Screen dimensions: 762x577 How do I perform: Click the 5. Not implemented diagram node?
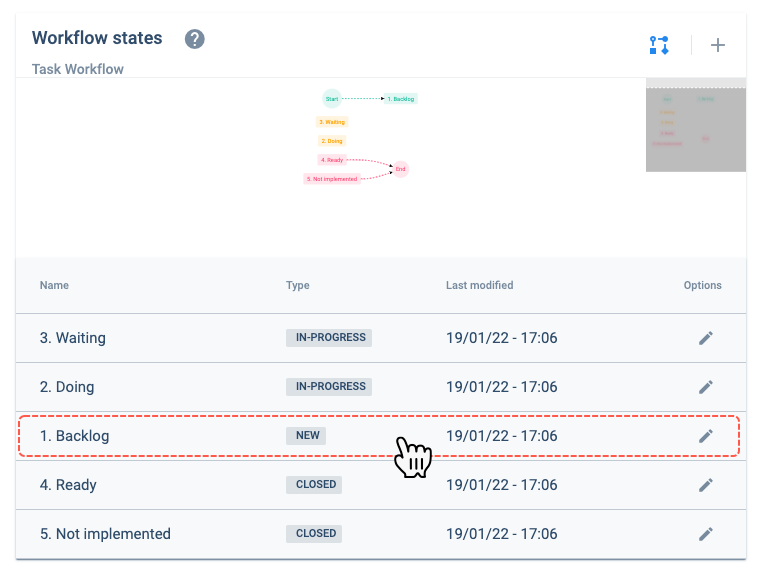point(332,179)
